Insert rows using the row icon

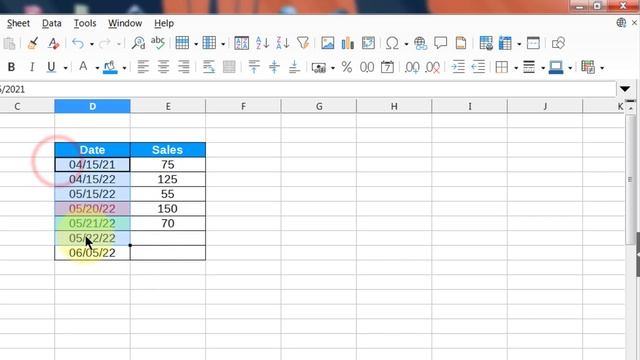click(x=182, y=43)
